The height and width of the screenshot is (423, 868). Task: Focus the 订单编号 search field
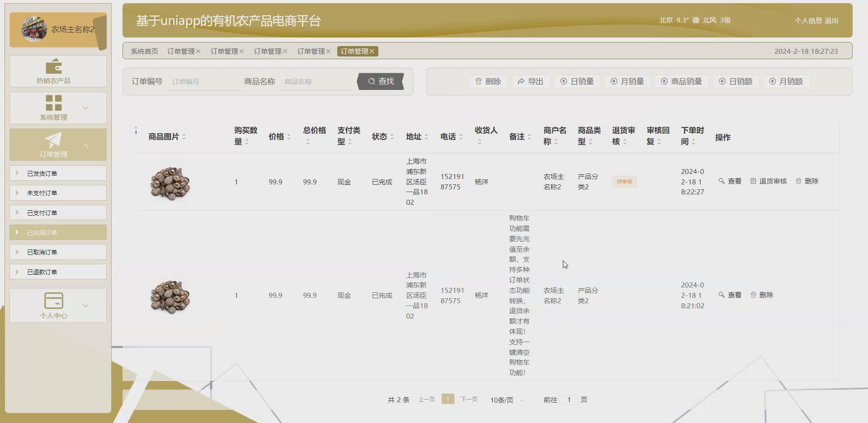click(203, 82)
